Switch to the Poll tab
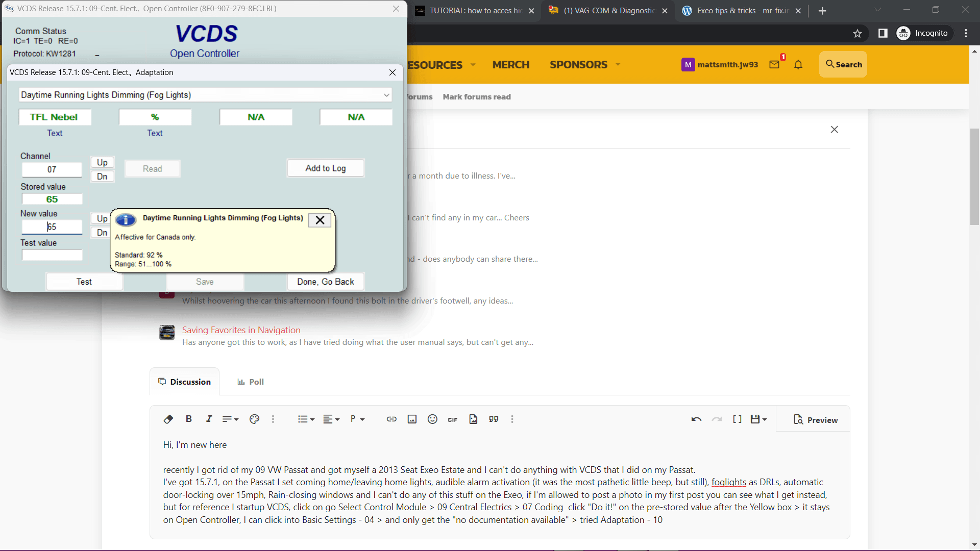The width and height of the screenshot is (980, 551). tap(251, 382)
